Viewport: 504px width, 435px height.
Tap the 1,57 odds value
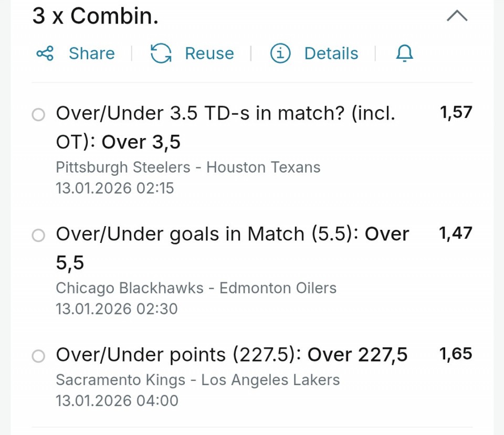456,112
